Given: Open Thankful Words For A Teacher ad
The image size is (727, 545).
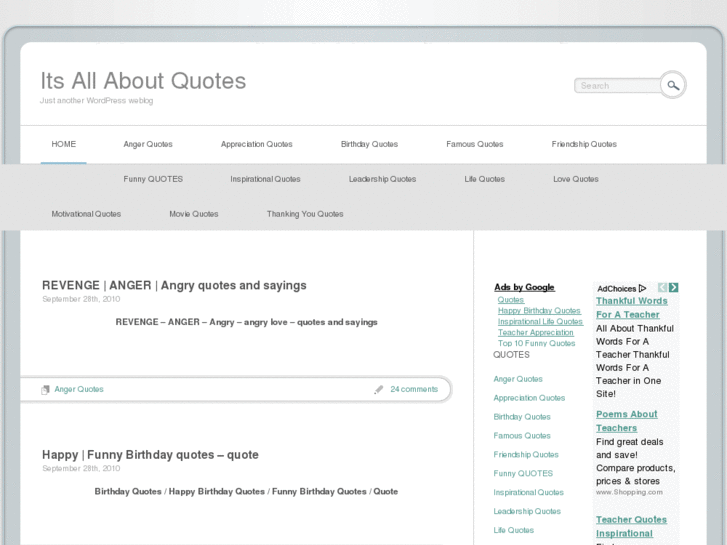Looking at the screenshot, I should [631, 307].
